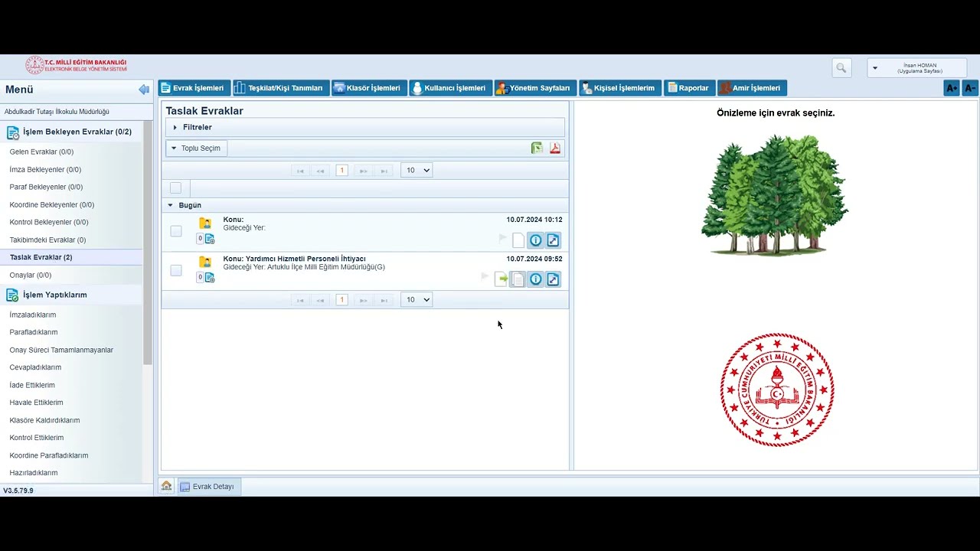
Task: Collapse the Menü sidebar with the arrow icon
Action: click(x=144, y=90)
